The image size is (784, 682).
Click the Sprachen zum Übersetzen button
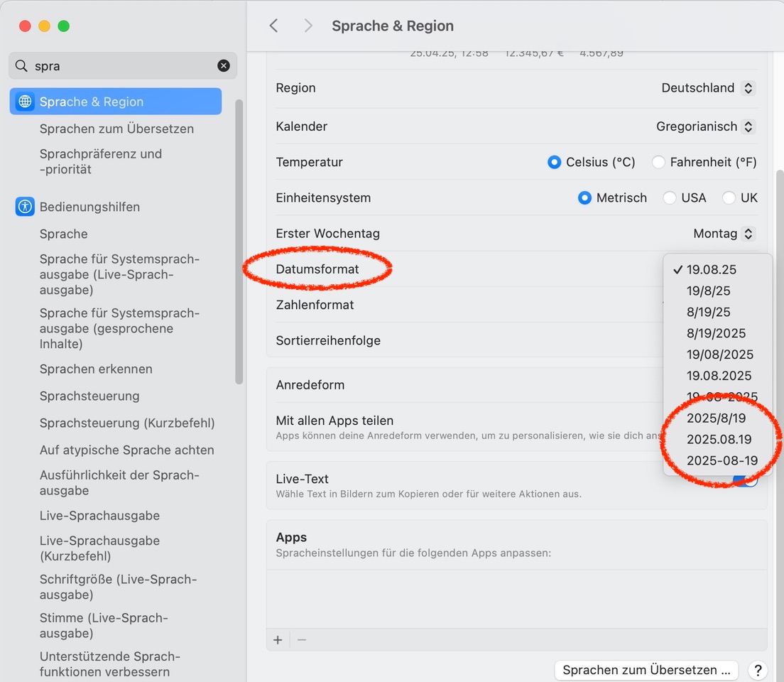[646, 670]
